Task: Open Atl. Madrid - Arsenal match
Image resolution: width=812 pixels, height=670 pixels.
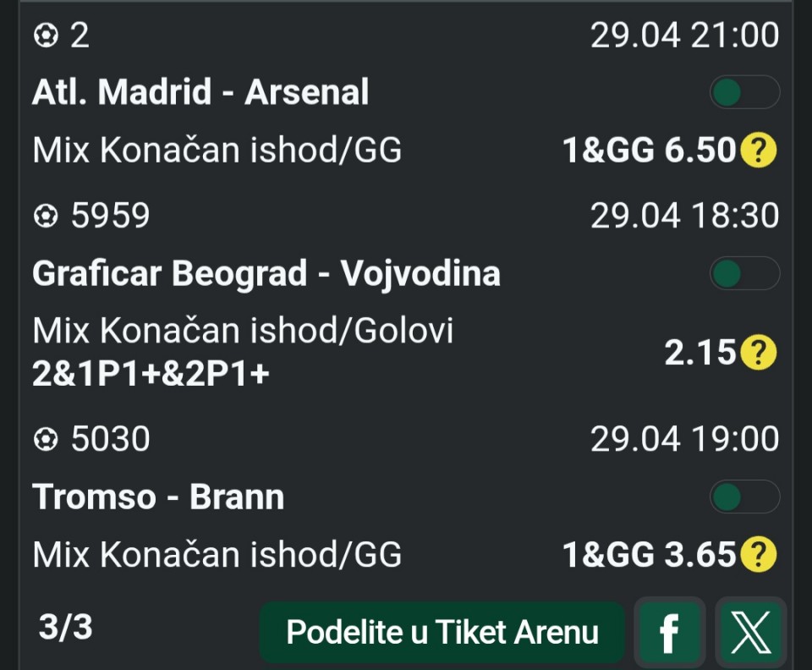Action: click(200, 92)
